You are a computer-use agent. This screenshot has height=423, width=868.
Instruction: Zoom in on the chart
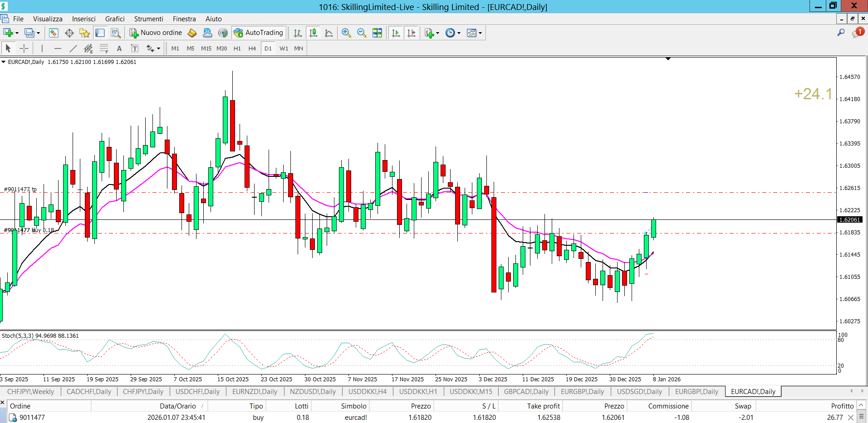pyautogui.click(x=346, y=33)
